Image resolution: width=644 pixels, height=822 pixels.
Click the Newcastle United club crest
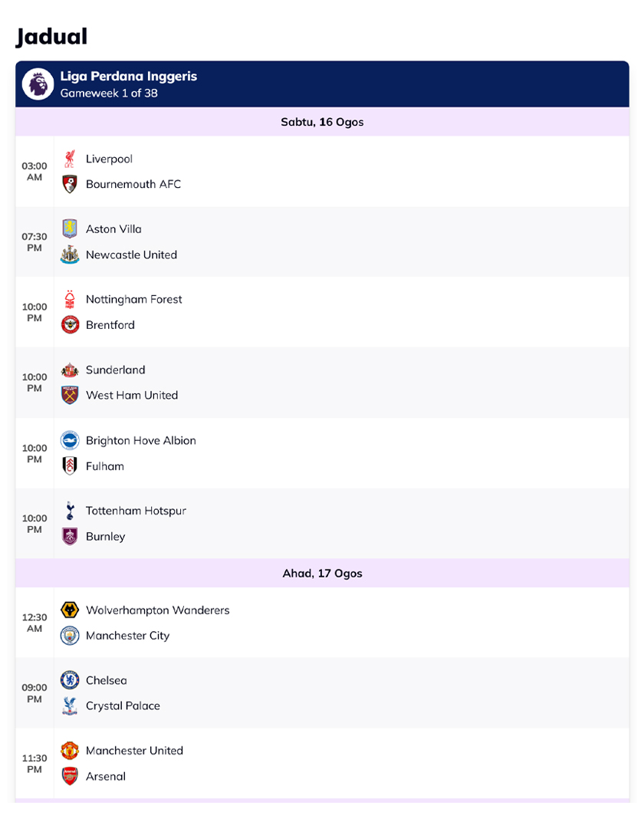pos(70,255)
